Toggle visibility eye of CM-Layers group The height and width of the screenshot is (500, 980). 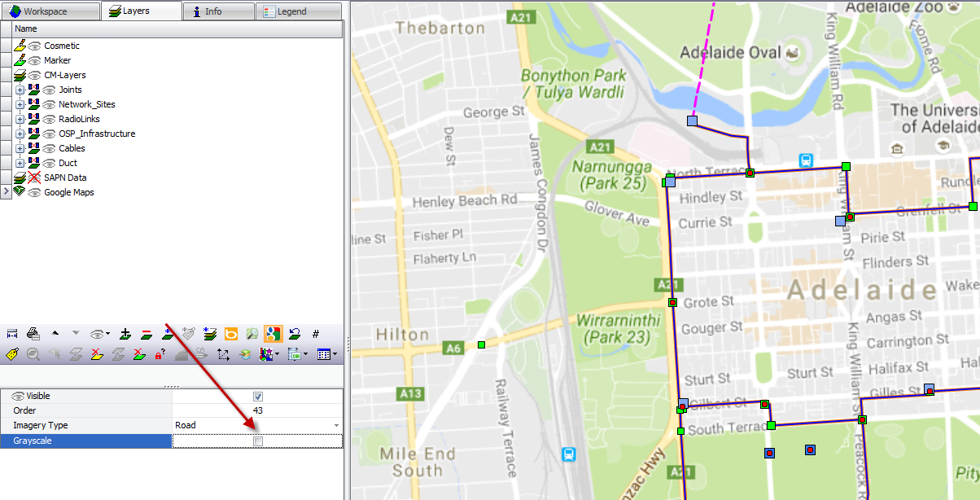coord(35,76)
